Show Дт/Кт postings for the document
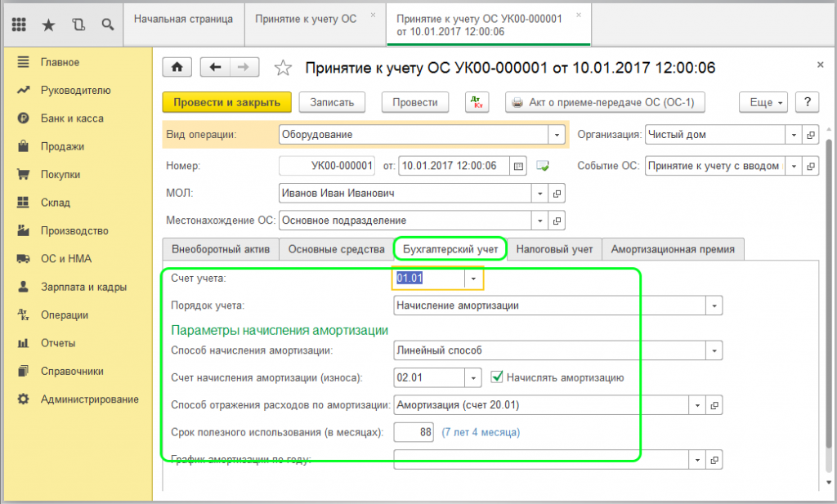837x504 pixels. (477, 102)
